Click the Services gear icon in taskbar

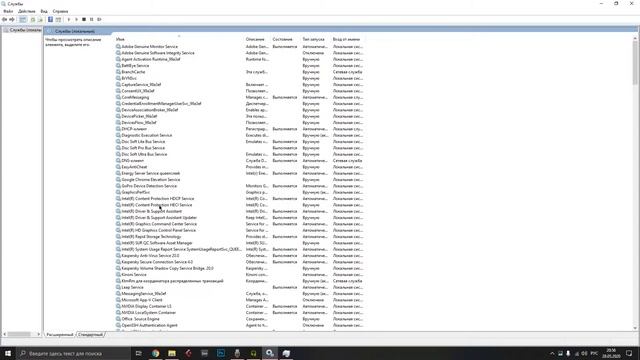[x=270, y=353]
